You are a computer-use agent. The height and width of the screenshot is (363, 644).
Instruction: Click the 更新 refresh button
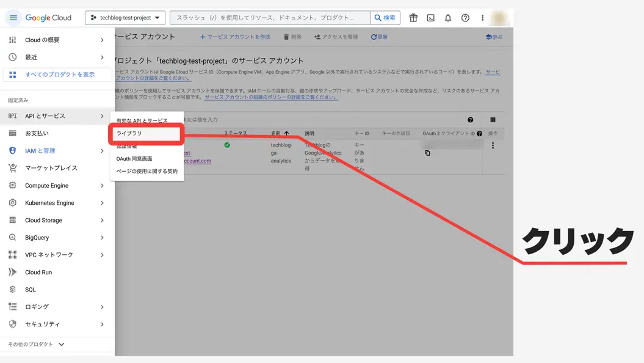tap(379, 37)
